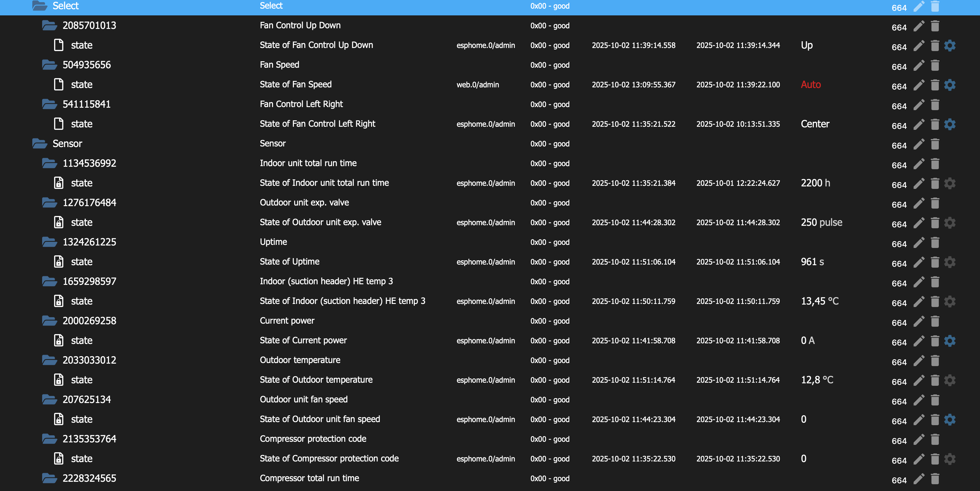Click edit pencil for State of Fan Speed
This screenshot has height=491, width=980.
(x=919, y=85)
